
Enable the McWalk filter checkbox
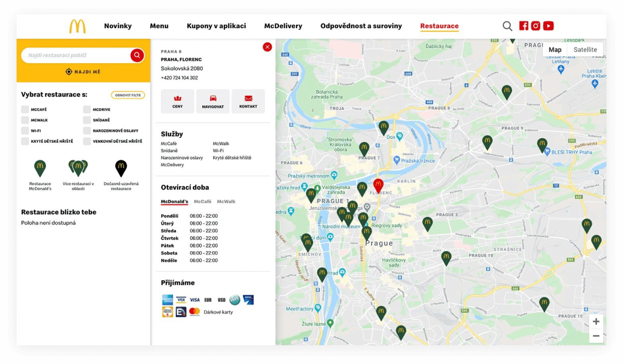point(25,120)
